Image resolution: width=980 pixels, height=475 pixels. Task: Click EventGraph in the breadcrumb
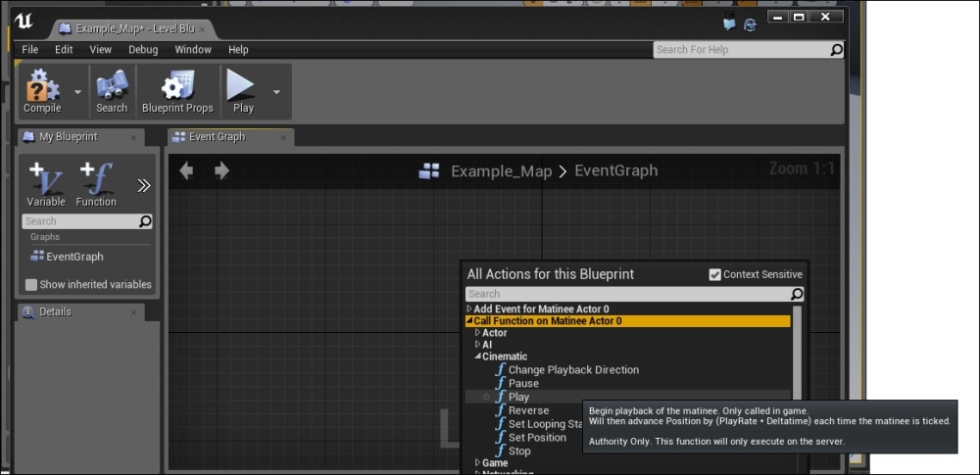pos(615,170)
